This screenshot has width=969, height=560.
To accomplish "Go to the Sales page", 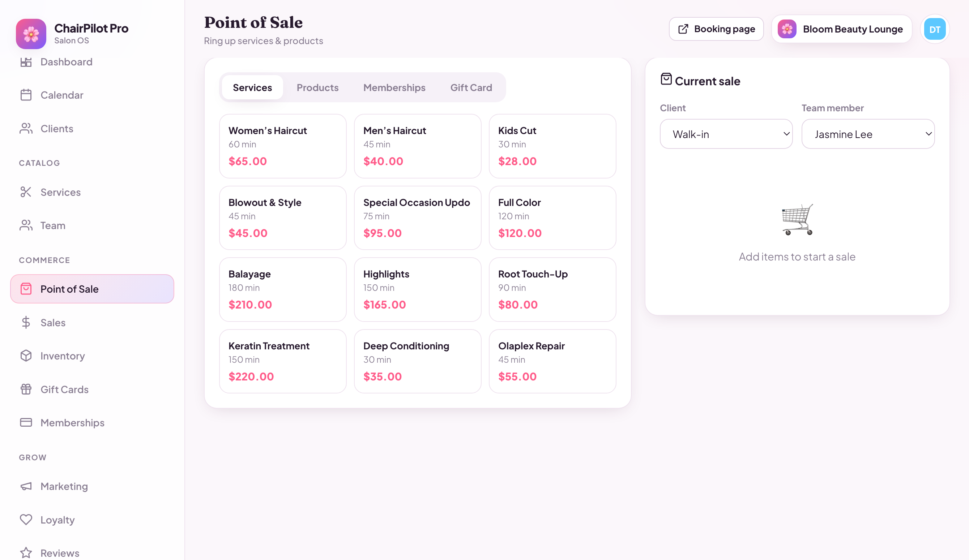I will [x=92, y=323].
